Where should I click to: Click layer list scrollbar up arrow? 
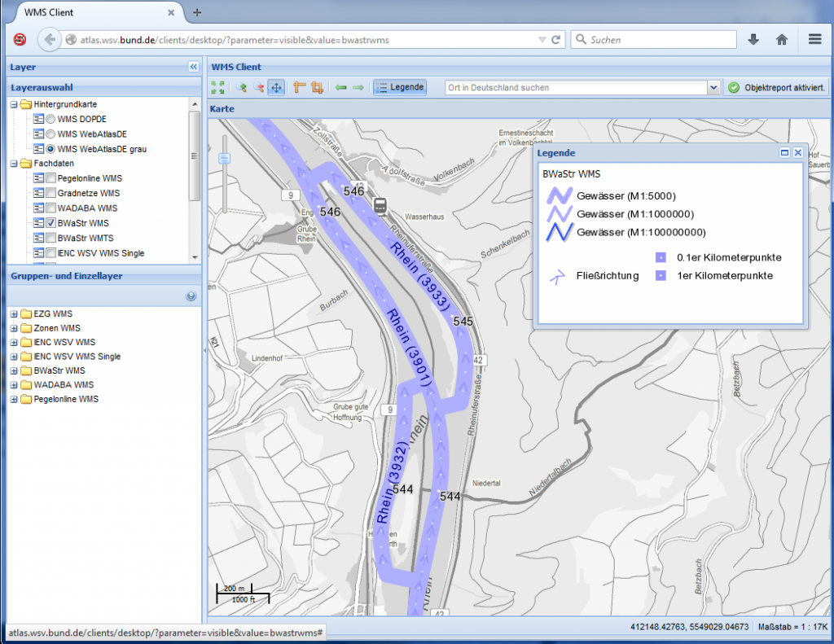tap(195, 104)
